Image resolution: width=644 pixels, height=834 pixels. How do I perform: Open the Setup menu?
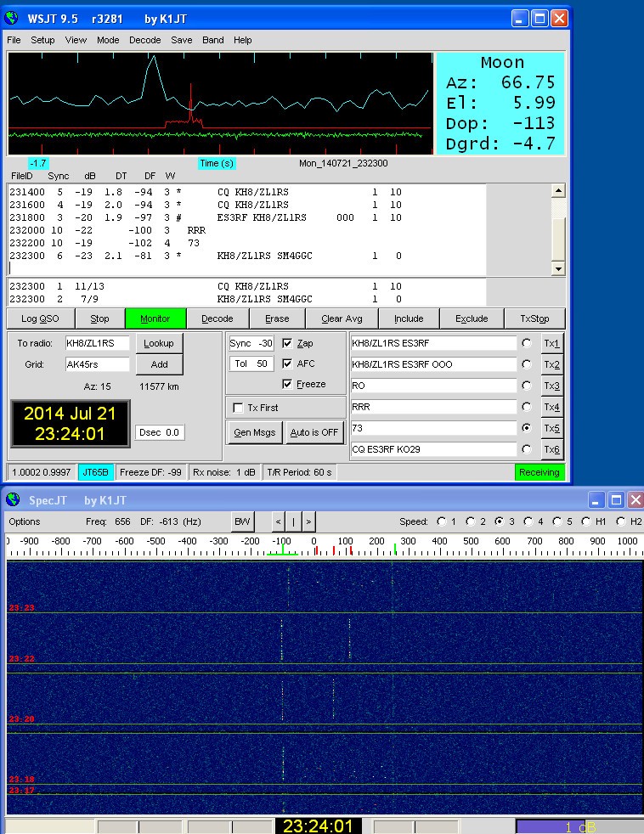(x=42, y=40)
